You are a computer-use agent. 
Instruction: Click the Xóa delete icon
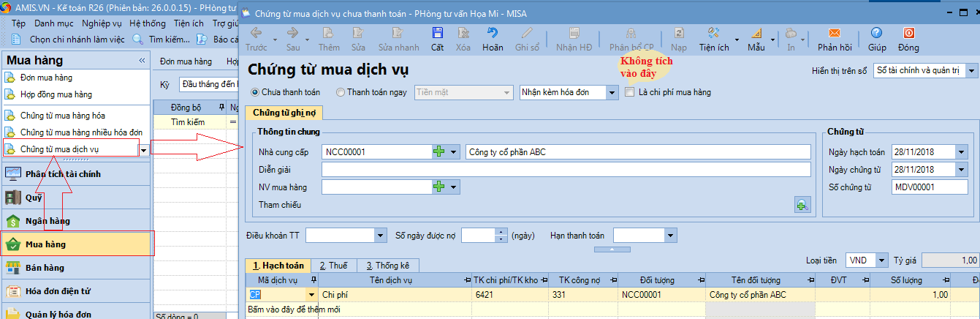(463, 33)
